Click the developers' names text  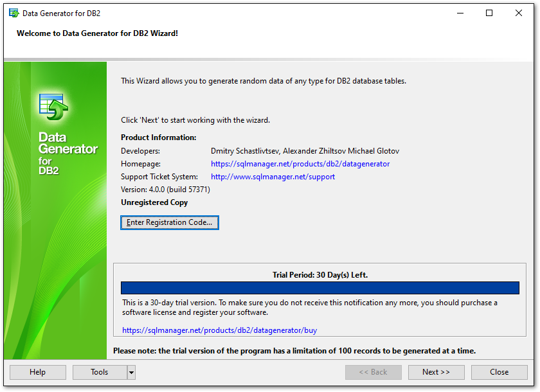pyautogui.click(x=305, y=151)
